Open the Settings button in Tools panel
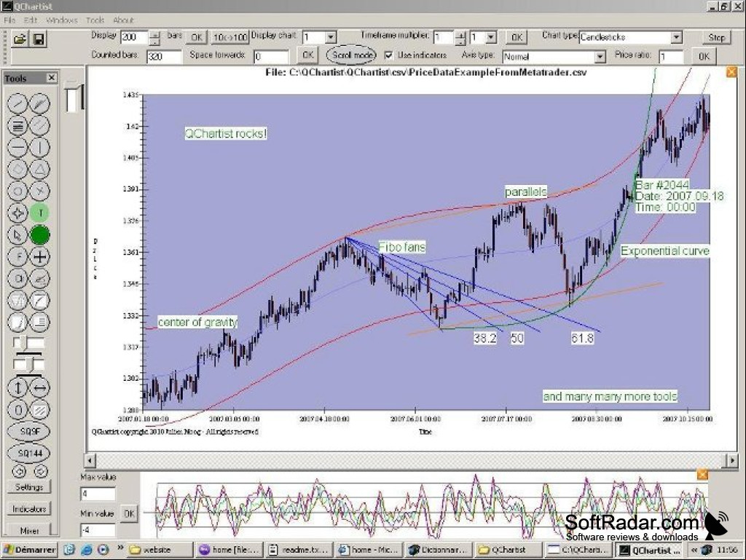The width and height of the screenshot is (746, 560). coord(29,486)
